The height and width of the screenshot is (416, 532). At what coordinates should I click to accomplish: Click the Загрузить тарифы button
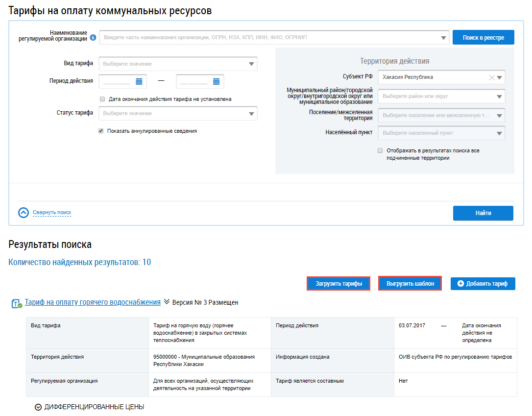[339, 283]
